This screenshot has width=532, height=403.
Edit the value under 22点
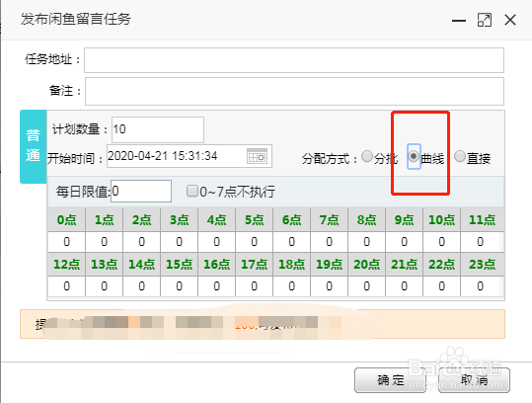[x=441, y=286]
